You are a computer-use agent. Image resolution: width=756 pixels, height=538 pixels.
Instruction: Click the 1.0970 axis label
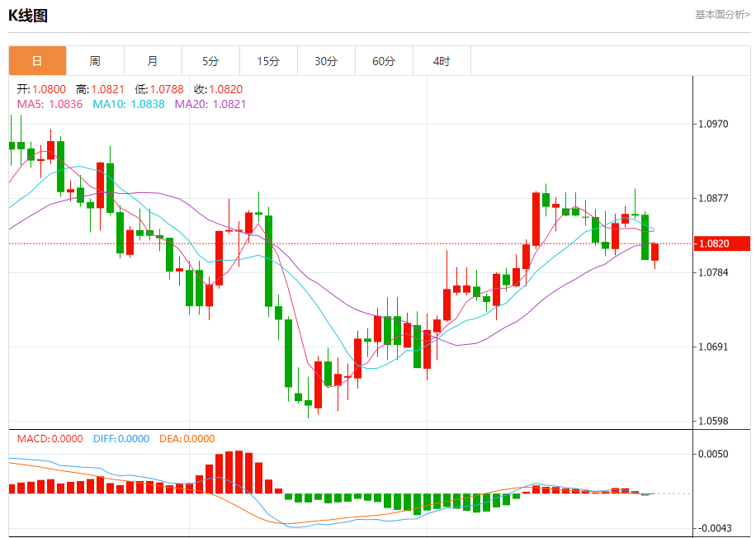(714, 124)
